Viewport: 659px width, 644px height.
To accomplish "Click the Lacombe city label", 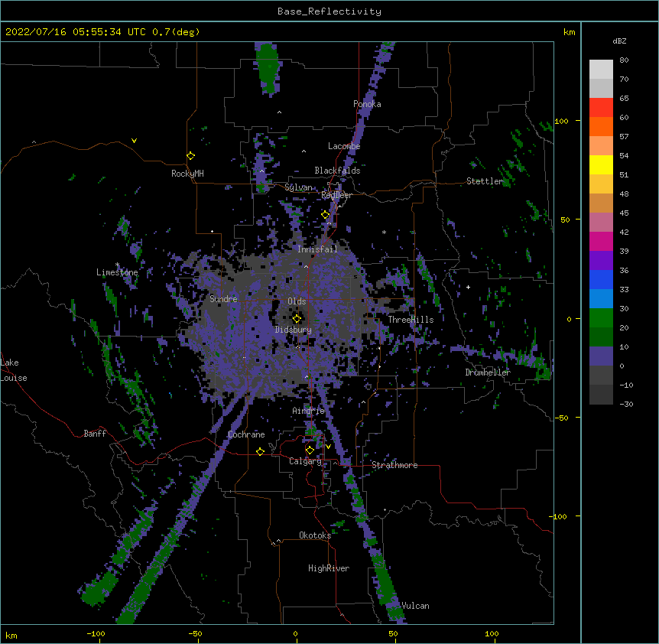I will coord(344,146).
